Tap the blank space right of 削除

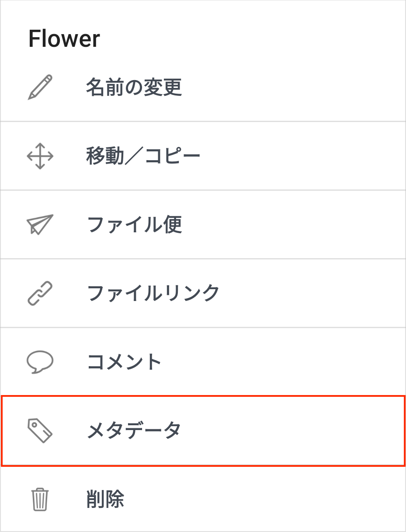pyautogui.click(x=267, y=499)
